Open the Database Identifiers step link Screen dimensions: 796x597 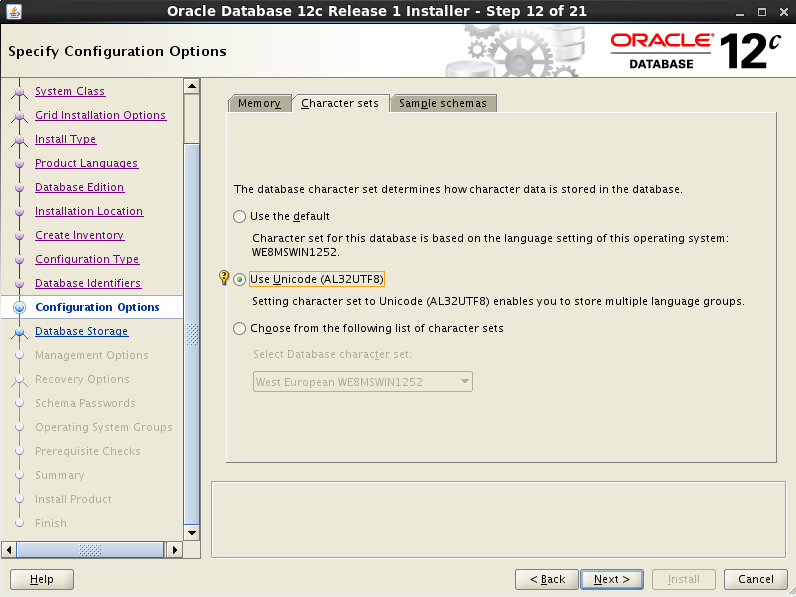[88, 283]
